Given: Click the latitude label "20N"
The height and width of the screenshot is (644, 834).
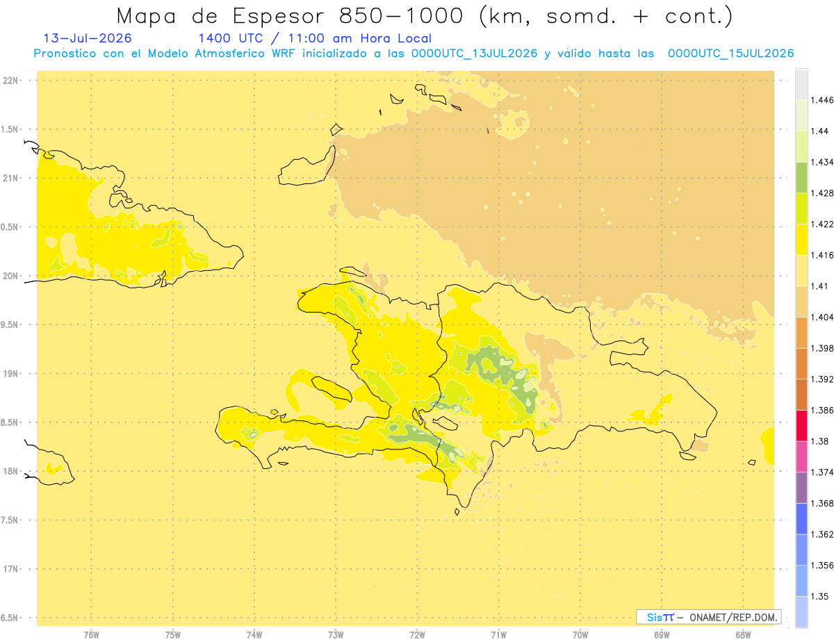Looking at the screenshot, I should coord(10,276).
